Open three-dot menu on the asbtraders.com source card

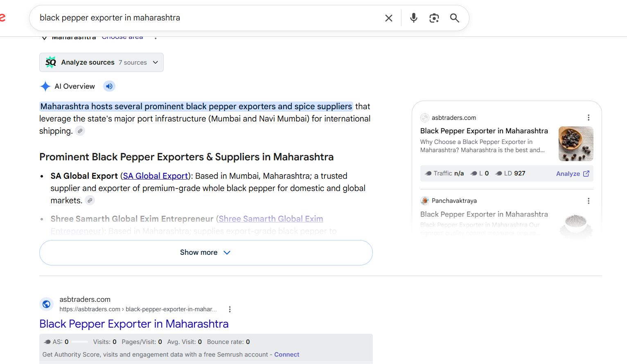(x=589, y=118)
